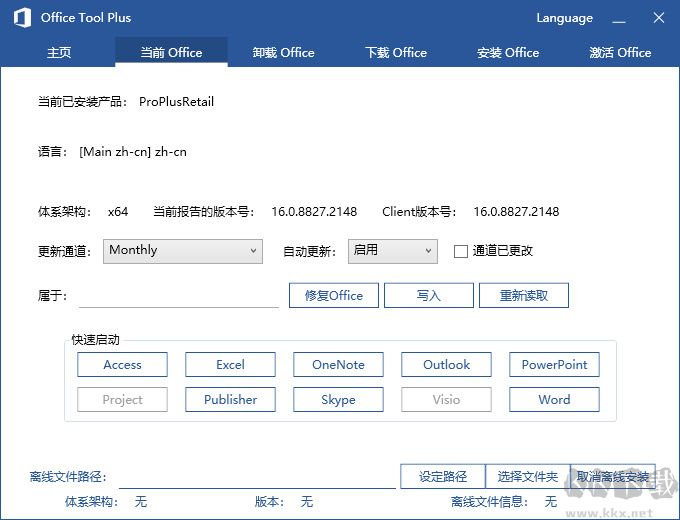Launch Word from quick start
The width and height of the screenshot is (680, 520).
pyautogui.click(x=554, y=399)
